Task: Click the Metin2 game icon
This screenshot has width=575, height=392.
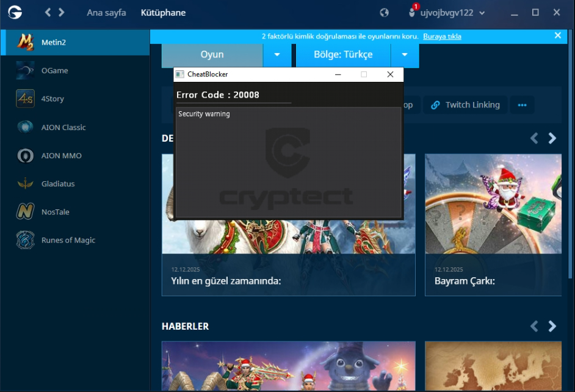Action: click(x=25, y=42)
